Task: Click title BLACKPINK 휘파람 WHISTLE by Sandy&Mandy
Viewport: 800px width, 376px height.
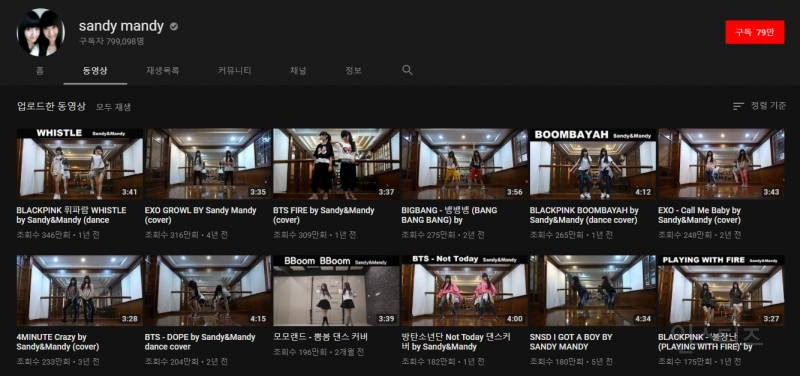Action: [x=71, y=215]
